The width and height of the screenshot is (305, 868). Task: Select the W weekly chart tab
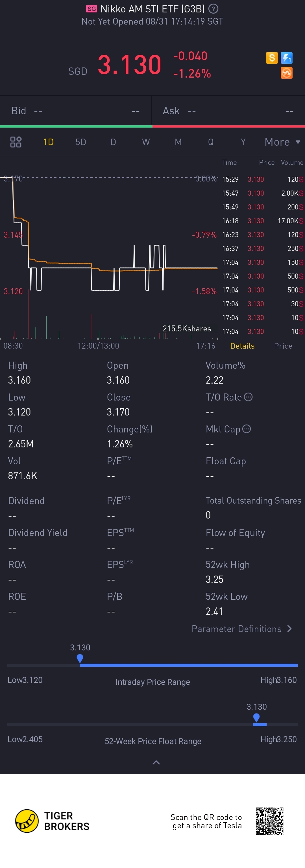[x=146, y=142]
